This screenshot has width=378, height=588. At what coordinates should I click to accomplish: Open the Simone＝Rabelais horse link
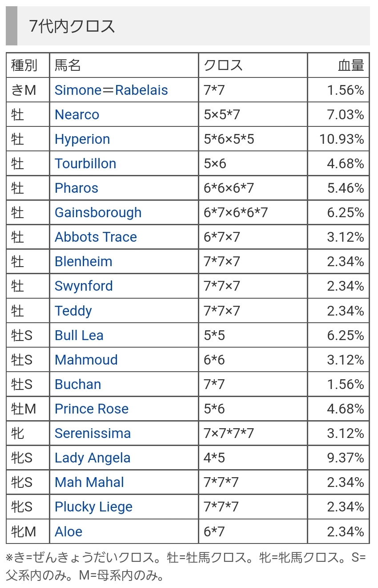coord(111,90)
